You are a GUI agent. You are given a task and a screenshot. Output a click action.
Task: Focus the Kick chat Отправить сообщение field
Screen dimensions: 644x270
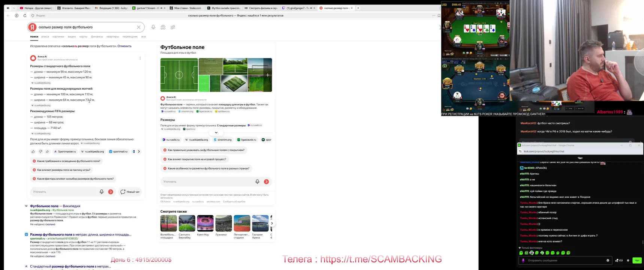click(x=565, y=260)
